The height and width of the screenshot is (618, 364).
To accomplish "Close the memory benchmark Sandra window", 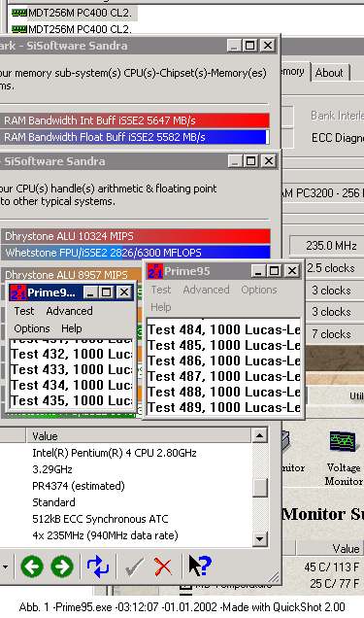I will tap(268, 46).
